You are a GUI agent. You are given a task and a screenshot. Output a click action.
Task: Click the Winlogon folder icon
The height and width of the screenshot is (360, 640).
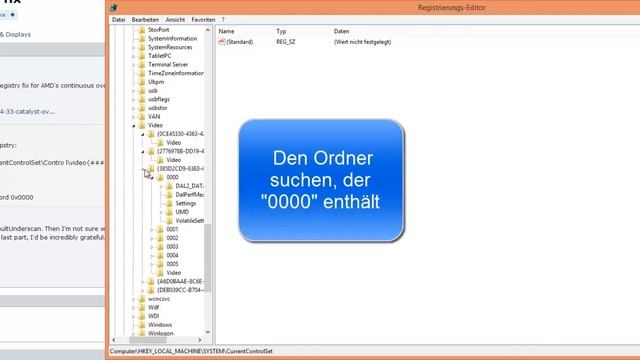[x=142, y=333]
